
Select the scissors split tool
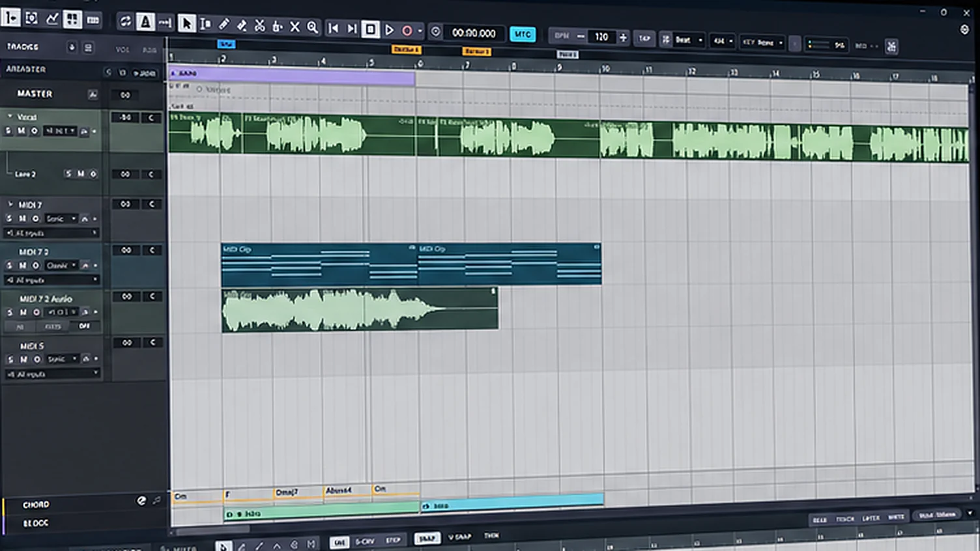click(x=260, y=26)
